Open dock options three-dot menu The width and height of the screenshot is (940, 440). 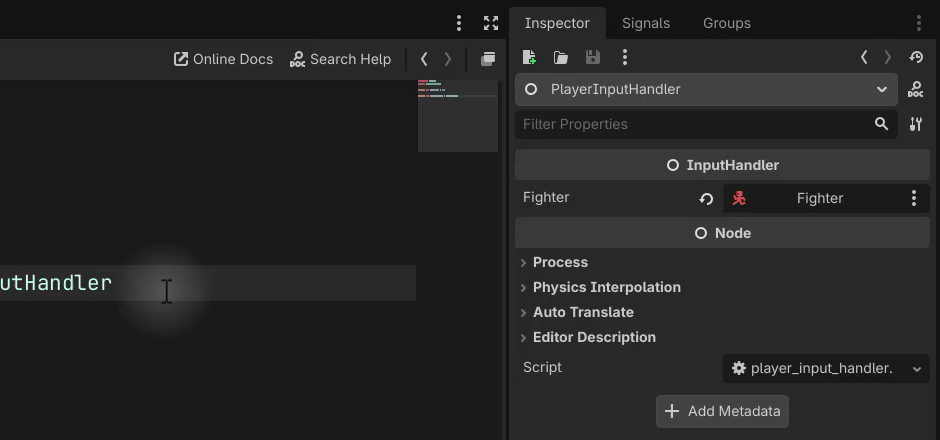click(918, 23)
